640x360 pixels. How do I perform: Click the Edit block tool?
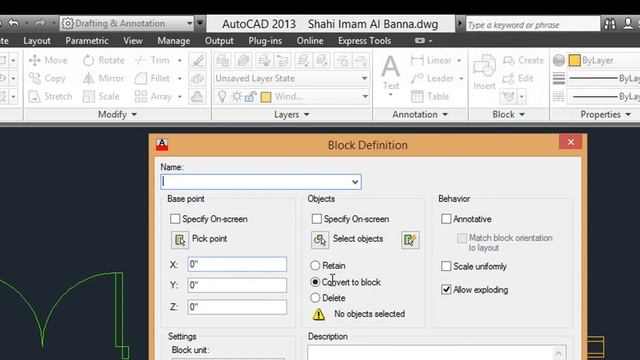518,78
